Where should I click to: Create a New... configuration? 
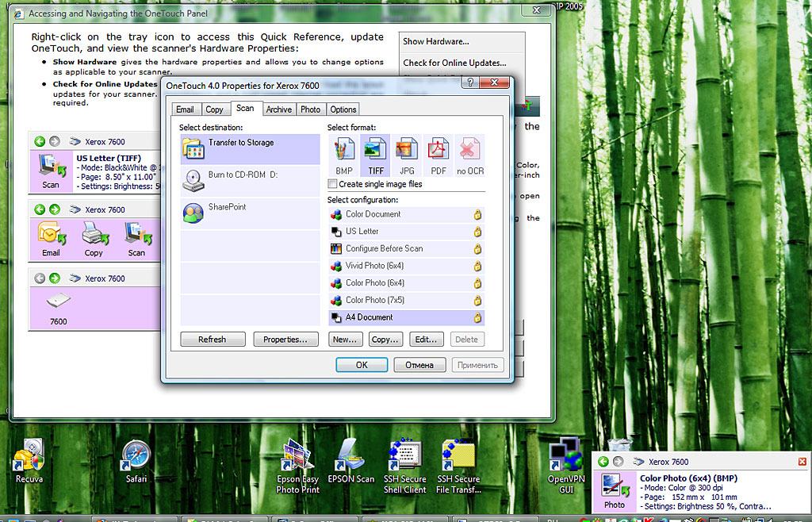pyautogui.click(x=345, y=340)
